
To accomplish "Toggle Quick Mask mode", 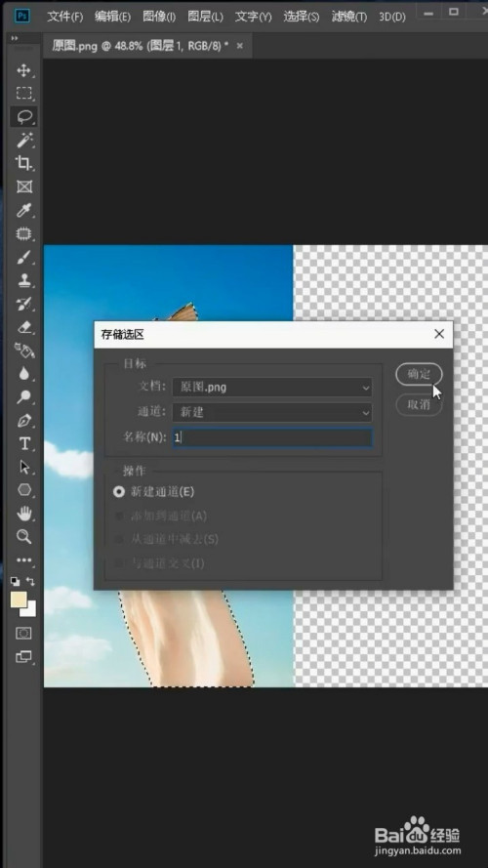I will 23,633.
